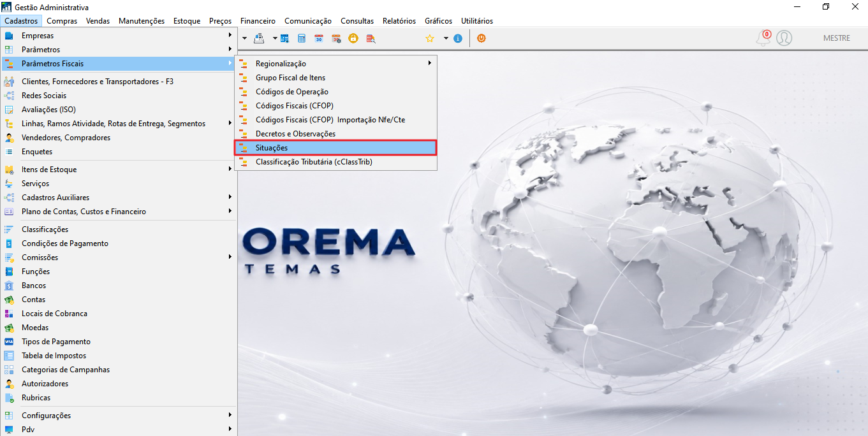Click the MESTRE user label

pyautogui.click(x=837, y=38)
